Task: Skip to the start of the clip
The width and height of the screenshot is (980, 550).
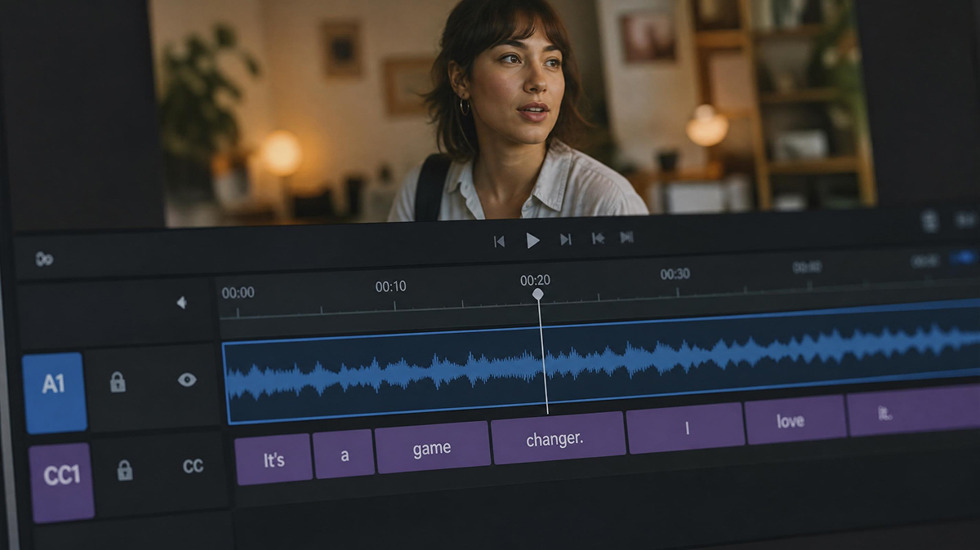Action: (499, 241)
